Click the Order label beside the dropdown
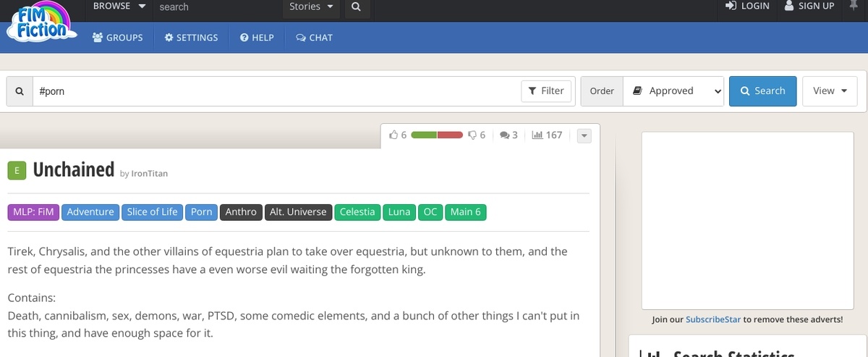The image size is (868, 357). coord(602,91)
